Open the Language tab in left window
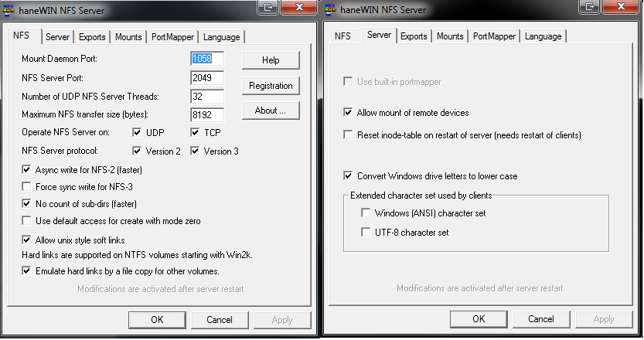The height and width of the screenshot is (340, 644). click(x=221, y=37)
